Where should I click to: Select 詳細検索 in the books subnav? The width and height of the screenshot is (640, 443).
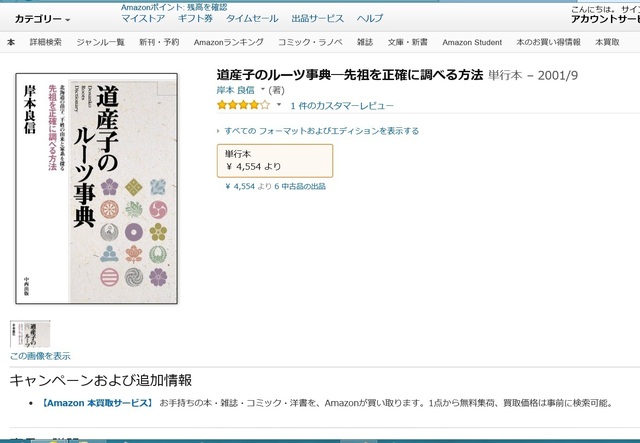(x=46, y=42)
